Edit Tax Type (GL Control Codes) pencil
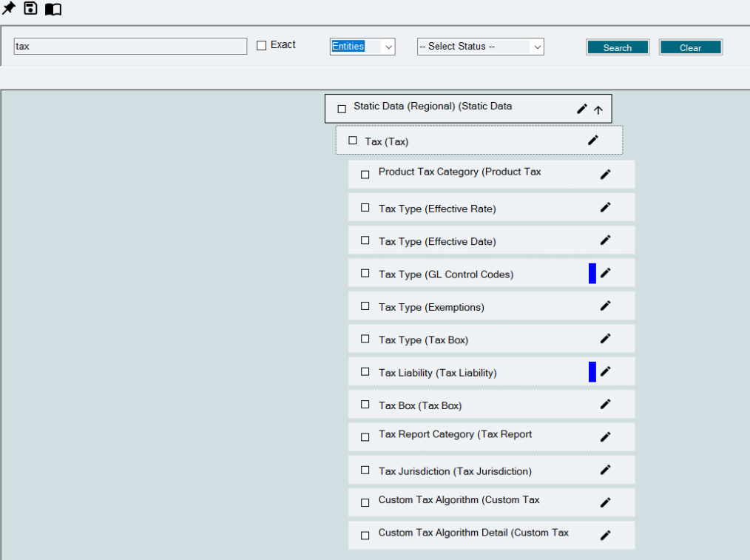Viewport: 750px width, 560px height. click(606, 273)
